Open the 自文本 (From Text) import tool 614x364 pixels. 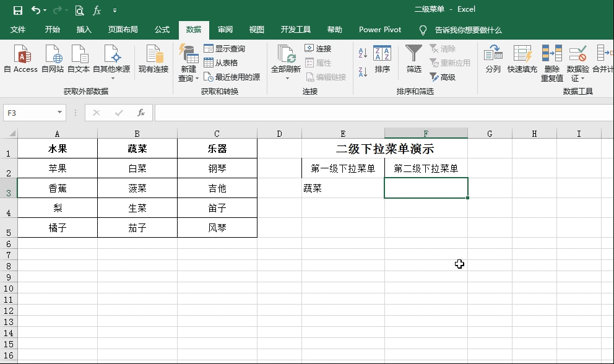click(x=79, y=59)
